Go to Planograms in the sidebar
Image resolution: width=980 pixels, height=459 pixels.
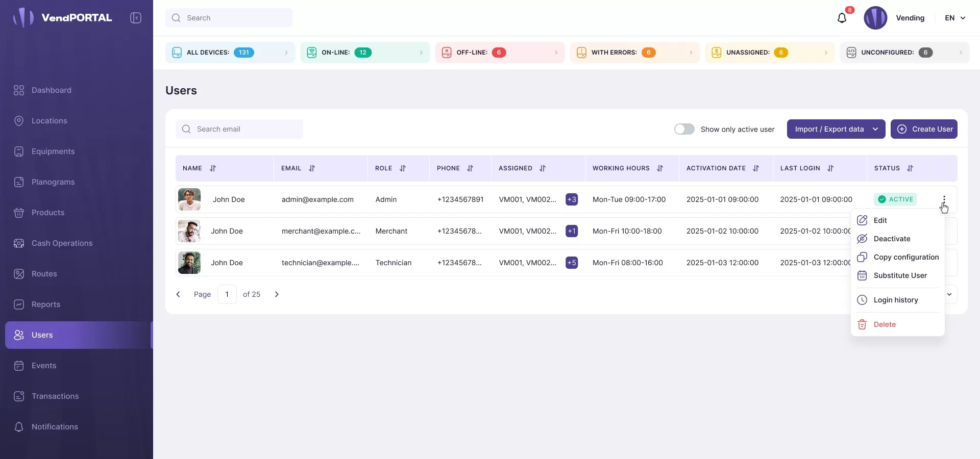pos(53,182)
